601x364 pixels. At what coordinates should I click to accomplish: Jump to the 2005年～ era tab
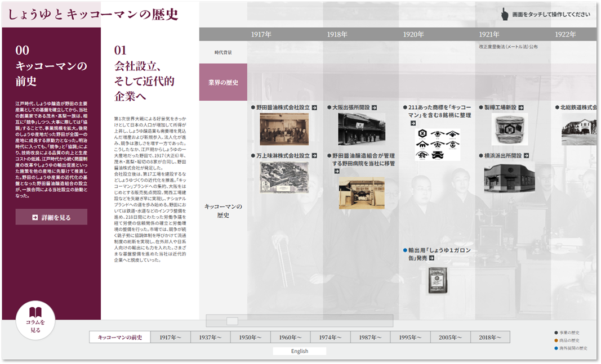(450, 337)
